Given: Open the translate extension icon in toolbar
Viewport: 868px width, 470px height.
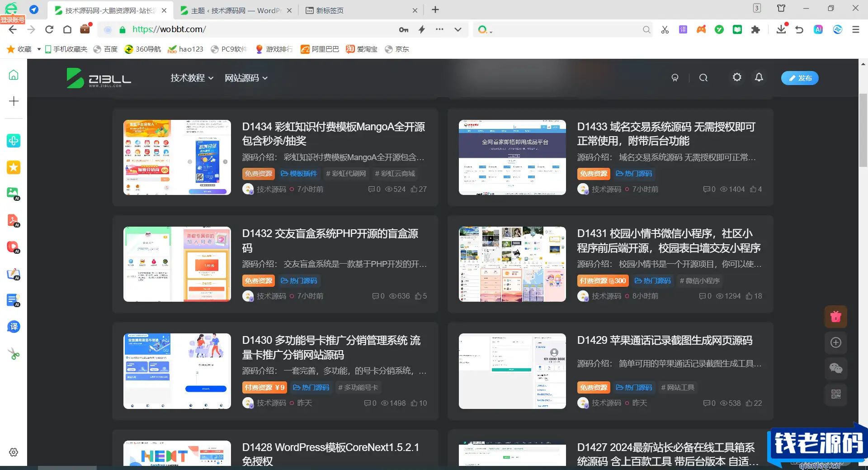Looking at the screenshot, I should pos(683,29).
